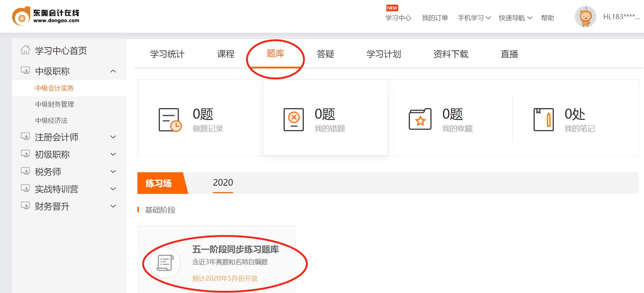The width and height of the screenshot is (644, 293).
Task: Go to 学习中心首页 in sidebar
Action: click(x=61, y=50)
